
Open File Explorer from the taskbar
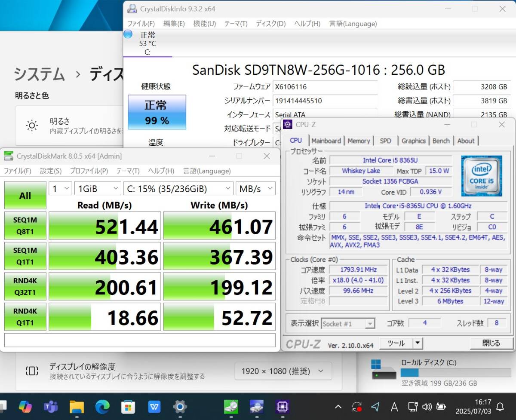click(77, 406)
